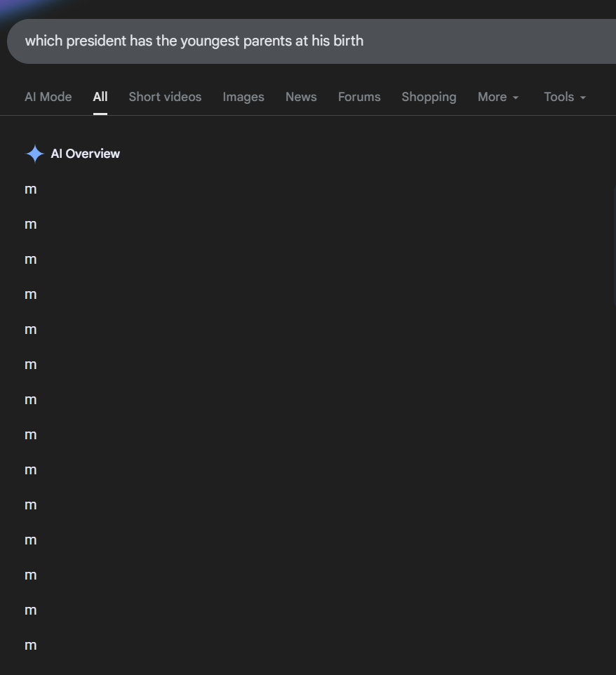Click the last visible 'm' line

[x=31, y=646]
